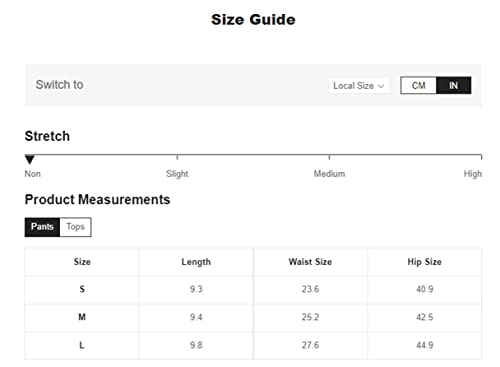Switch measurement units to CM
The width and height of the screenshot is (500, 367).
tap(418, 86)
